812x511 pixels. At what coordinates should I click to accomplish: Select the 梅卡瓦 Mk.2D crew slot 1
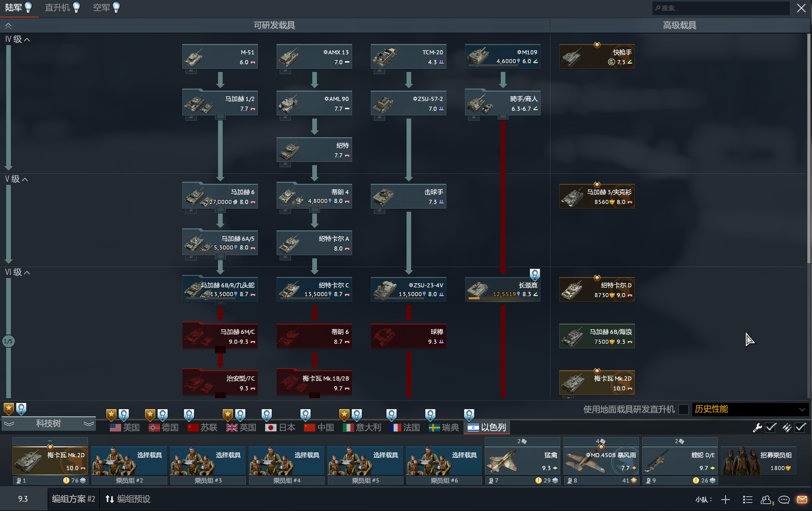[50, 461]
